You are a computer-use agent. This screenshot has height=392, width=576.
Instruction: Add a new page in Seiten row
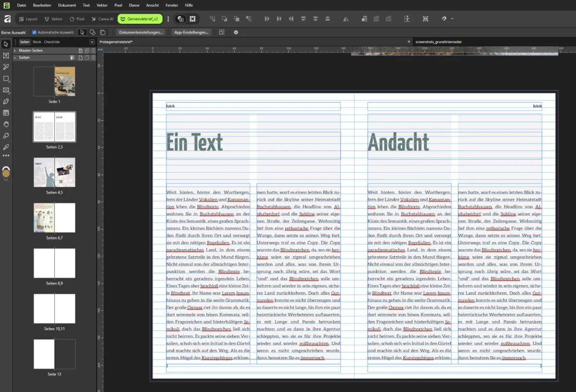tap(81, 58)
